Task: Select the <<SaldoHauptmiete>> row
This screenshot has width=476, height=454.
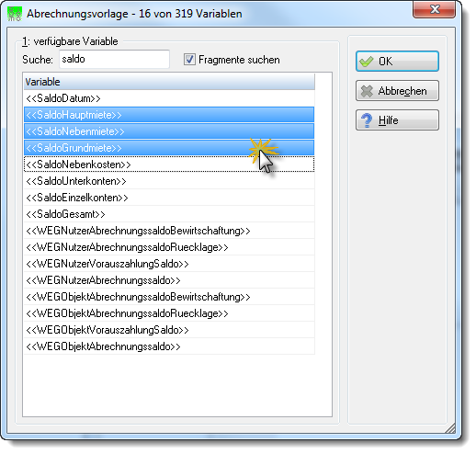Action: [169, 115]
